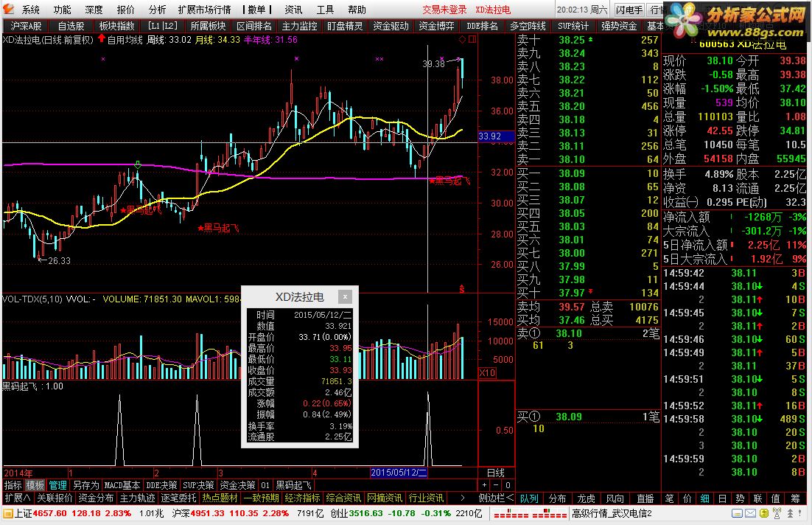Select the SUP决策 template tab
The image size is (812, 525).
click(198, 485)
